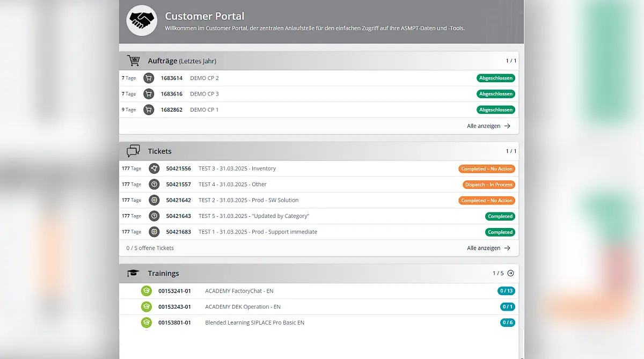This screenshot has width=644, height=359.
Task: Click the handshake Customer Portal logo
Action: pos(142,21)
